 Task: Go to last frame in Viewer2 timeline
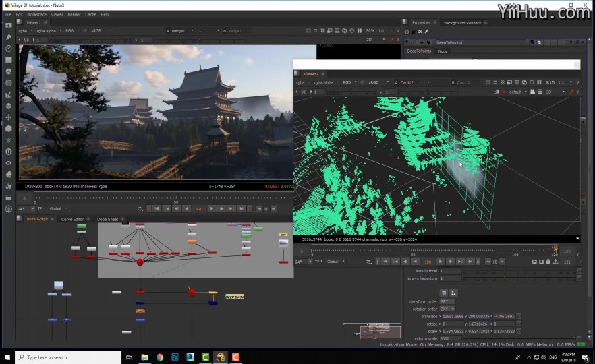click(470, 262)
